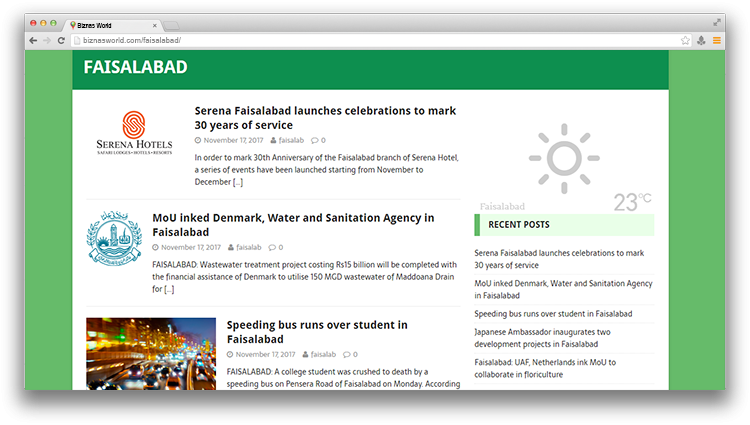The image size is (750, 425).
Task: Click faisalab author link under Serena article
Action: click(x=290, y=141)
